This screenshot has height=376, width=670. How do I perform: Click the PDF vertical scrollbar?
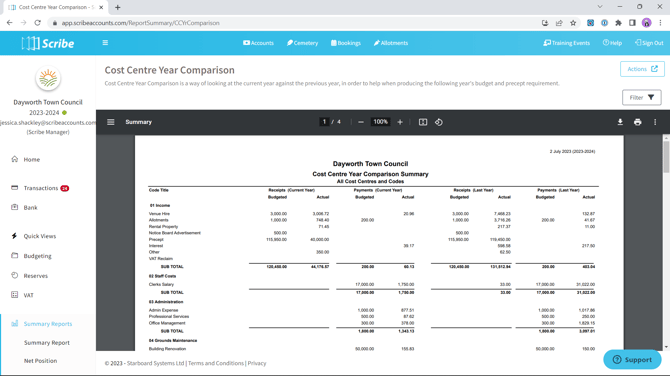click(666, 242)
